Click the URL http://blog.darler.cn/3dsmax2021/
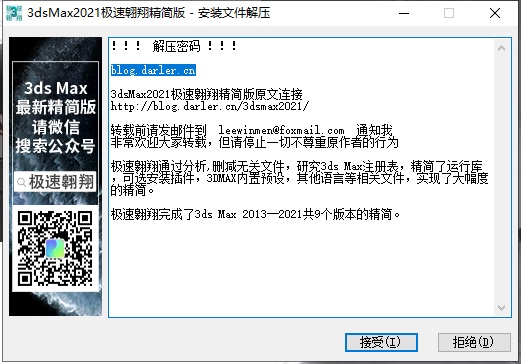This screenshot has height=364, width=521. [x=210, y=106]
